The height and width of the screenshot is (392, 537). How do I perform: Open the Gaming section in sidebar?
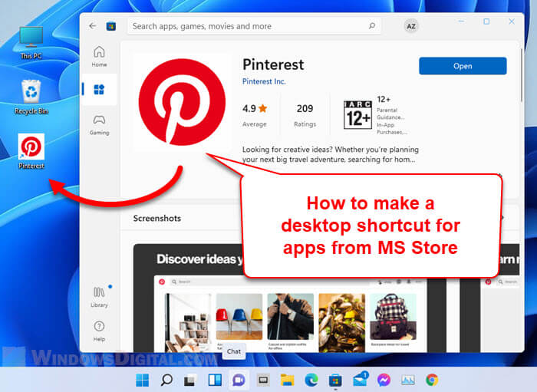point(99,124)
